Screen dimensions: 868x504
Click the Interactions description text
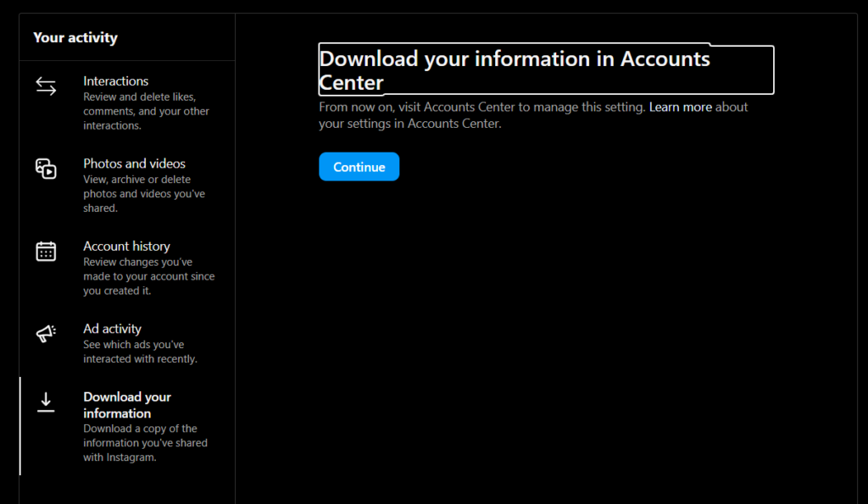(x=146, y=111)
